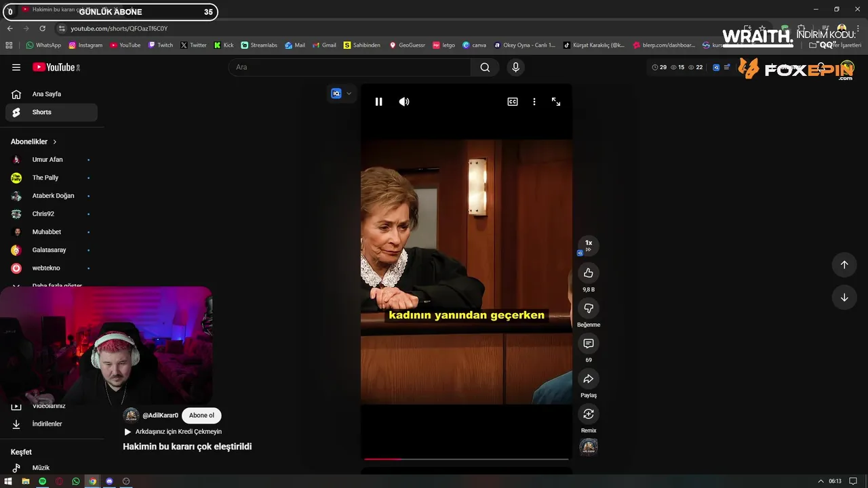Dislike the Short with the Beğenme thumbs-down

pos(589,308)
